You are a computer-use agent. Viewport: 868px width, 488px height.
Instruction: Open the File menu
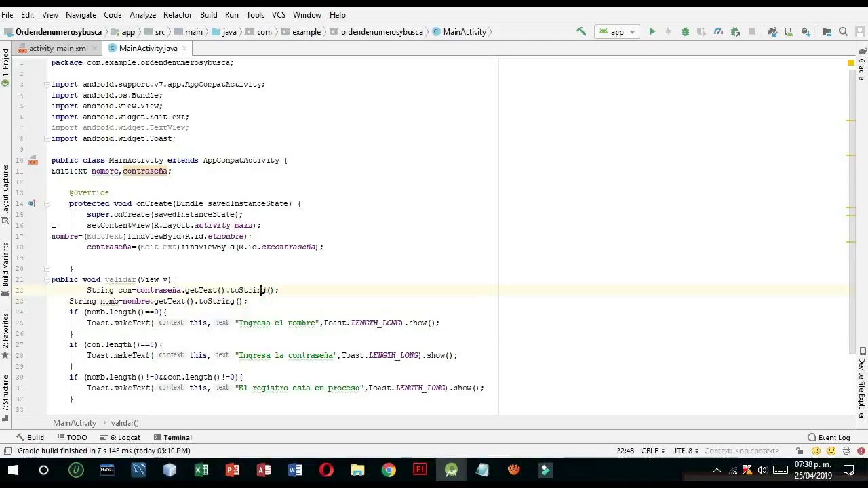[x=7, y=15]
